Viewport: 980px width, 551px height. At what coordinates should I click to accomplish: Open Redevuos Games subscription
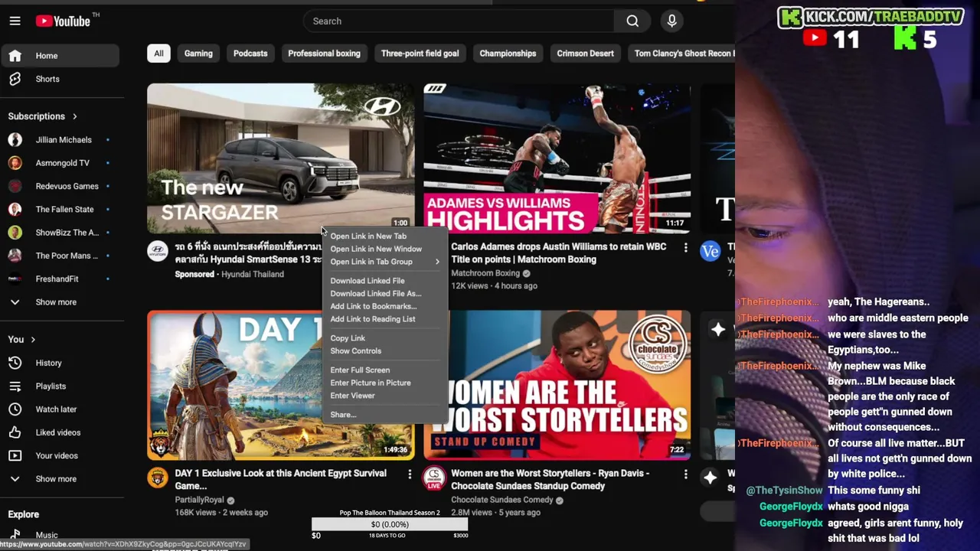point(60,186)
